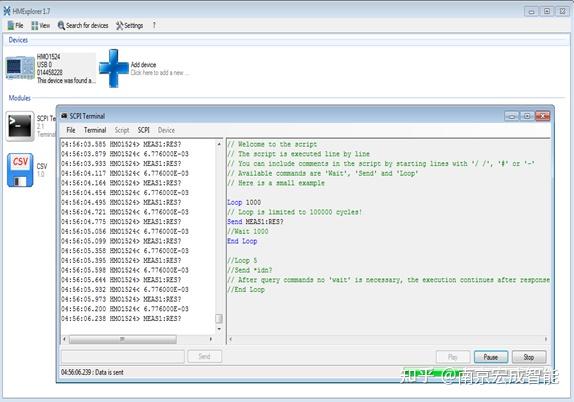Open the File menu in HMExplorer toolbar
The height and width of the screenshot is (402, 574).
pos(15,25)
